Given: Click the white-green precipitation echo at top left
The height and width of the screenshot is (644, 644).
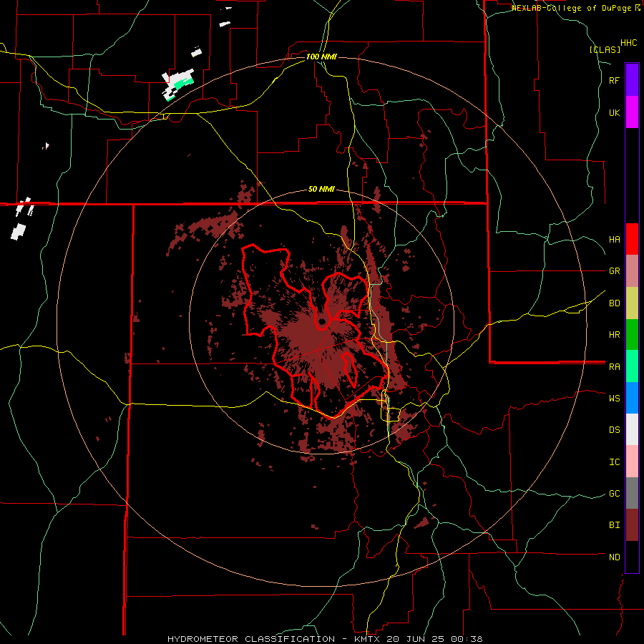Looking at the screenshot, I should 178,84.
